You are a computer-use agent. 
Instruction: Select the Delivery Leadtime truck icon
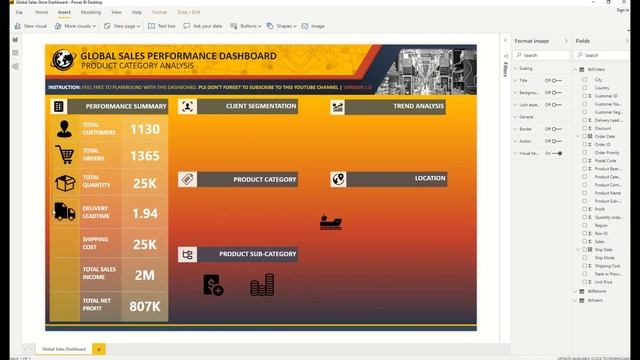[64, 211]
